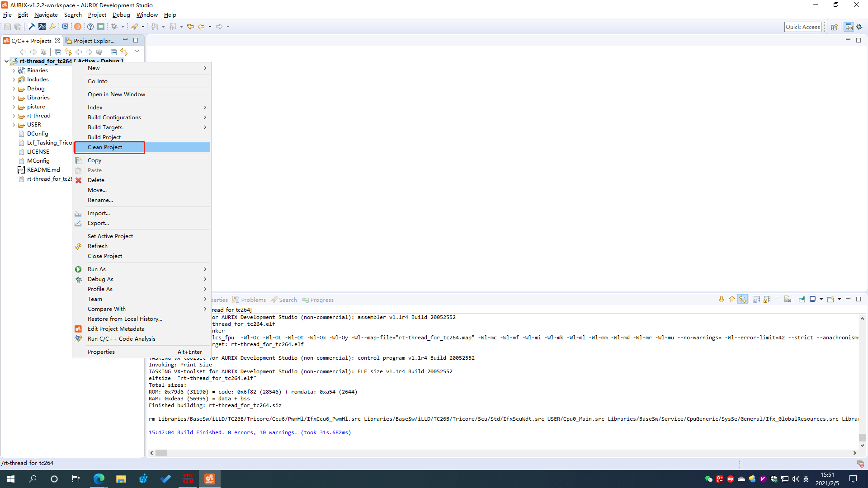Click the Forward navigation arrow in the main toolbar
Viewport: 868px width, 488px height.
[x=219, y=27]
